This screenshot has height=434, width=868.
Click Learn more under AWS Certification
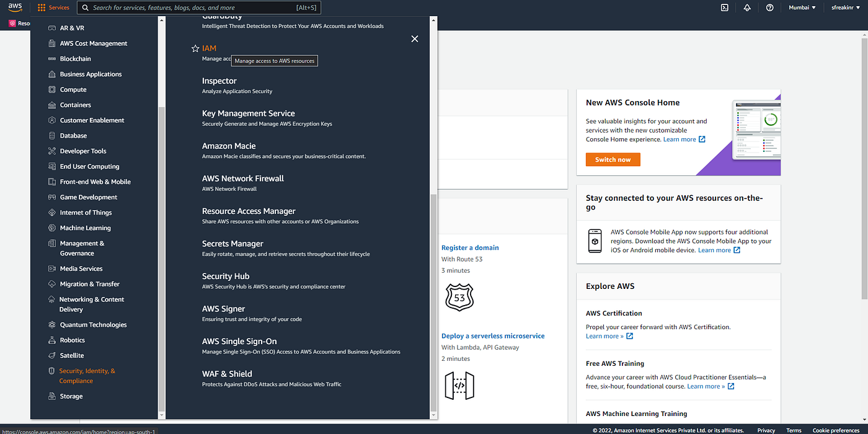point(609,336)
